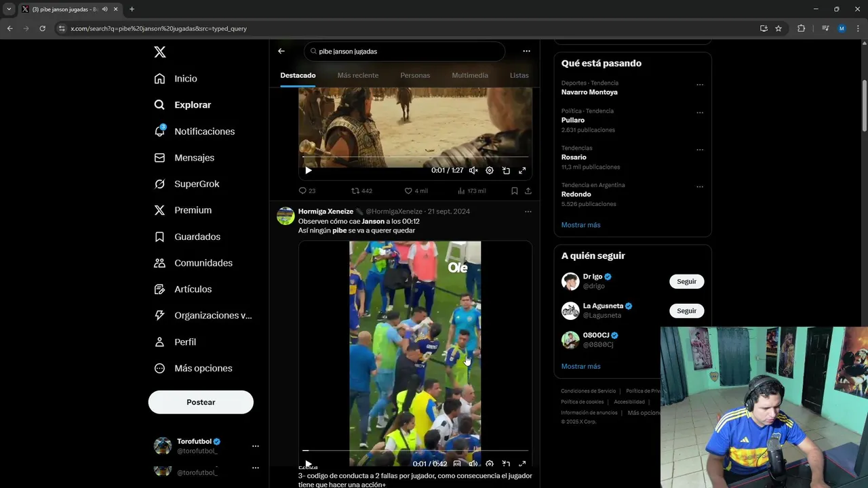Screen dimensions: 868x488
Task: Bookmark the post with 442 reposts
Action: [x=515, y=191]
